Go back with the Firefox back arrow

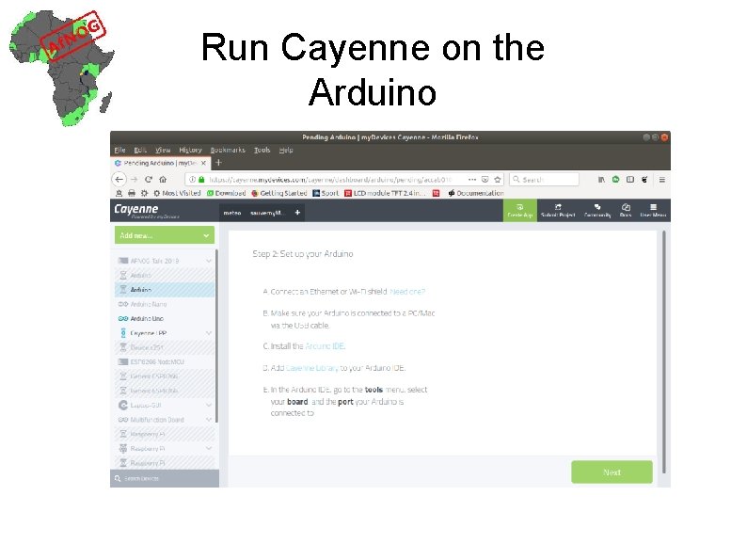click(x=119, y=179)
